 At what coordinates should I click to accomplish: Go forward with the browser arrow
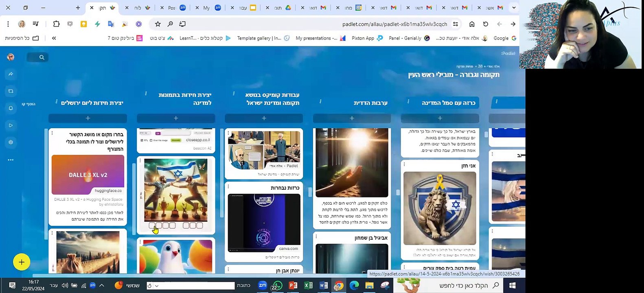tap(513, 24)
